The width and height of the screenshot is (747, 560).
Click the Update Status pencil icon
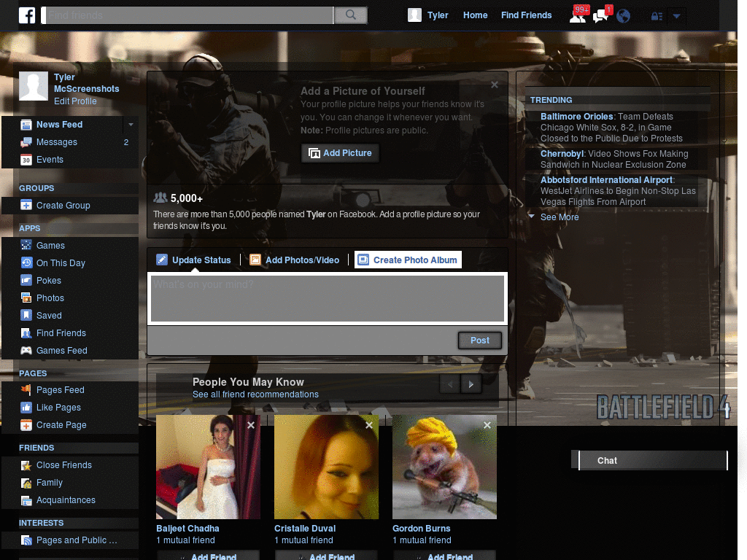162,260
